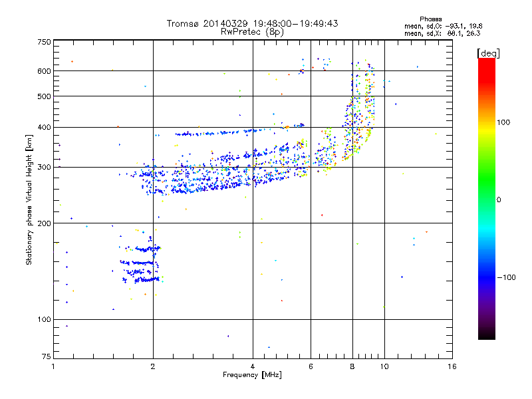This screenshot has height=399, width=532.
Task: Click the 'mean, sd,X: 88.1, 26.3' line
Action: point(442,33)
